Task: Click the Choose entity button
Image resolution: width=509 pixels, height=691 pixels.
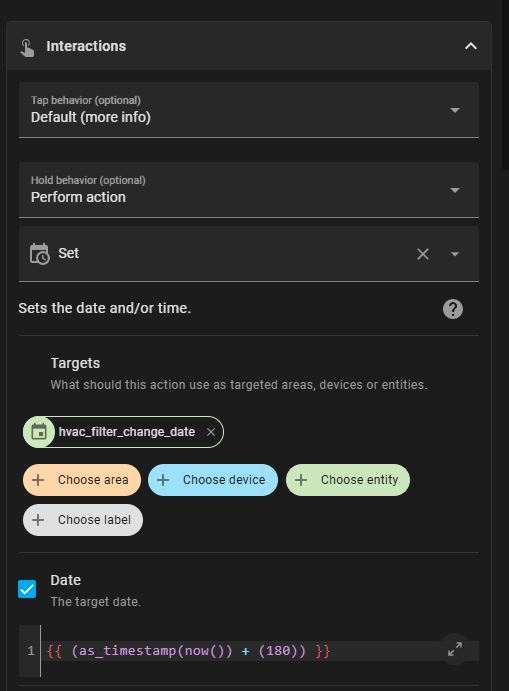Action: pos(348,480)
